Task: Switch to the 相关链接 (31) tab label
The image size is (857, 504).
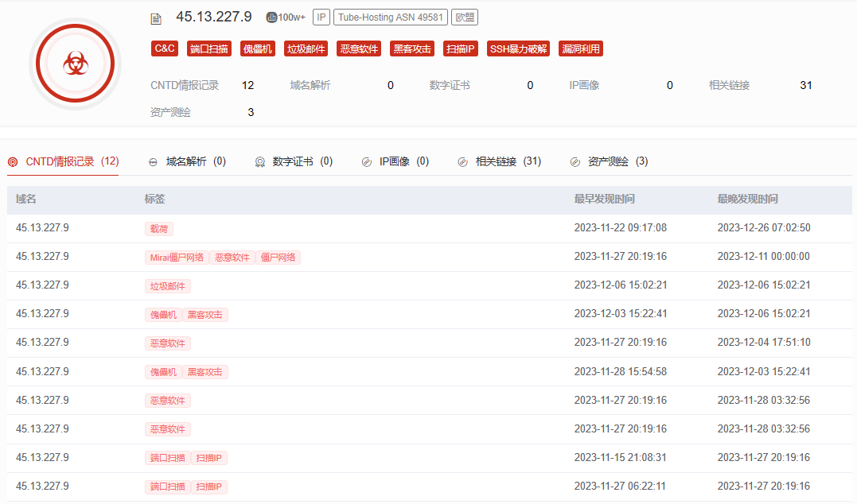Action: coord(508,161)
